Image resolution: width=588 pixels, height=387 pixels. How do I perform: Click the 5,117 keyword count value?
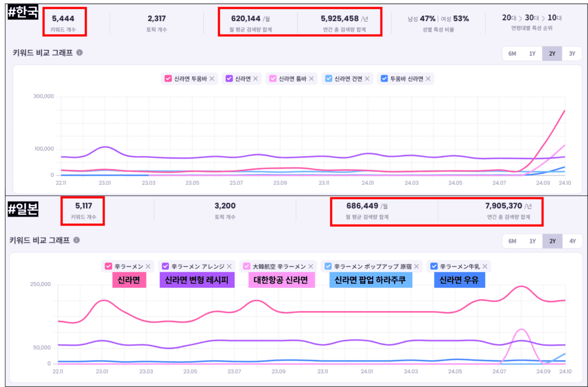click(x=83, y=206)
